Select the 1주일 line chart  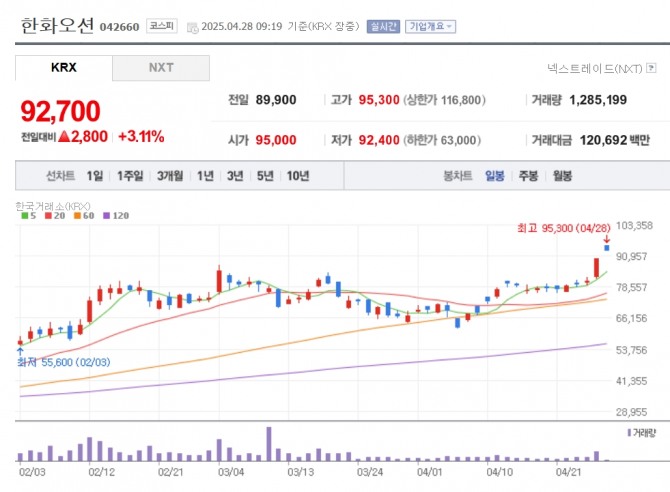coord(130,176)
